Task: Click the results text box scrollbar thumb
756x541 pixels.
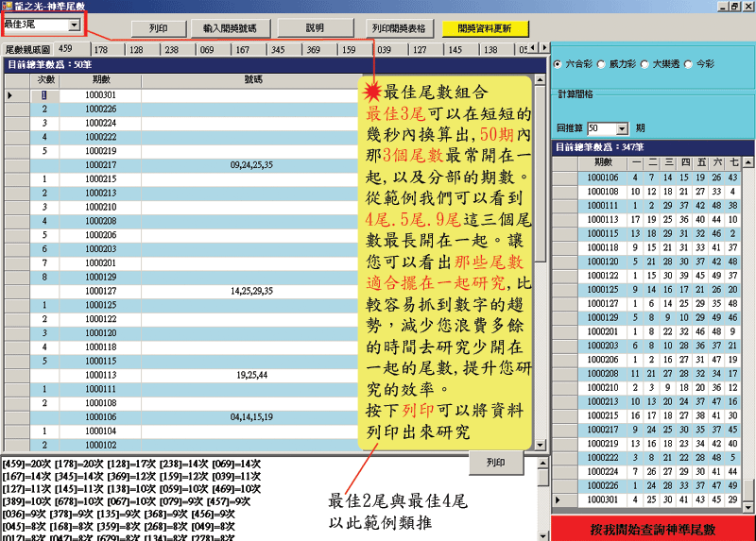Action: (542, 478)
